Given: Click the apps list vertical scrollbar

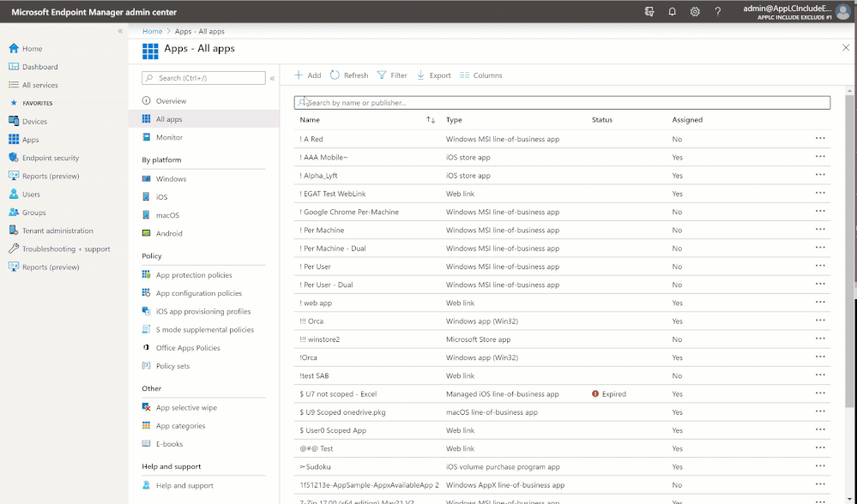Looking at the screenshot, I should pos(849,251).
